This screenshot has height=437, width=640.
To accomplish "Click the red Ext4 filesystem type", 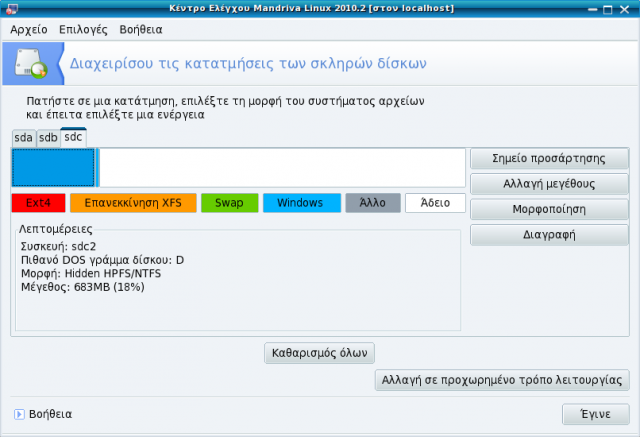I will coord(38,203).
